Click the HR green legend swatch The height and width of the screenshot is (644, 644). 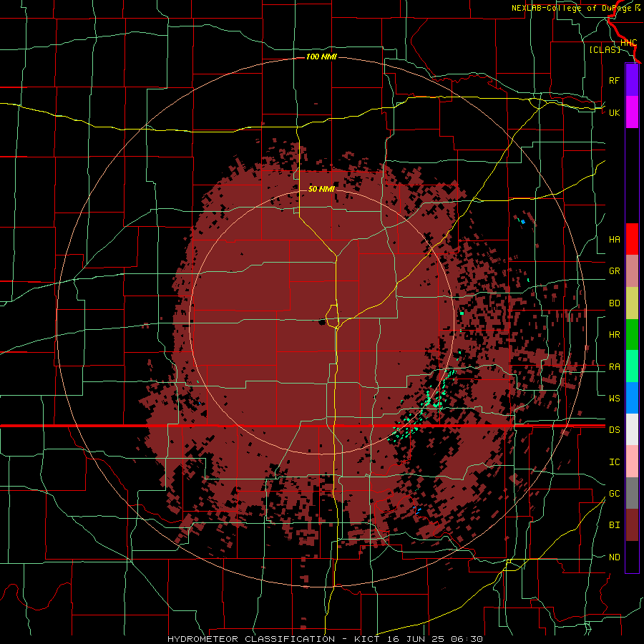(x=632, y=335)
